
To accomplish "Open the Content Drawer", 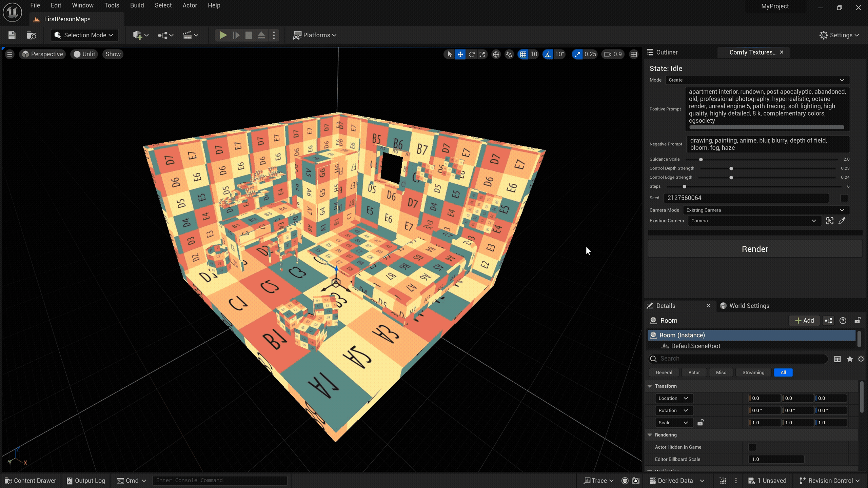I will point(31,481).
